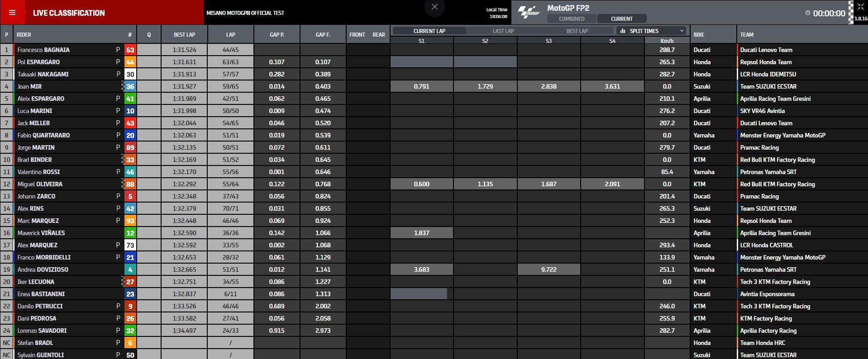Click the bar chart icon beside Split Times
This screenshot has height=359, width=868.
point(623,31)
